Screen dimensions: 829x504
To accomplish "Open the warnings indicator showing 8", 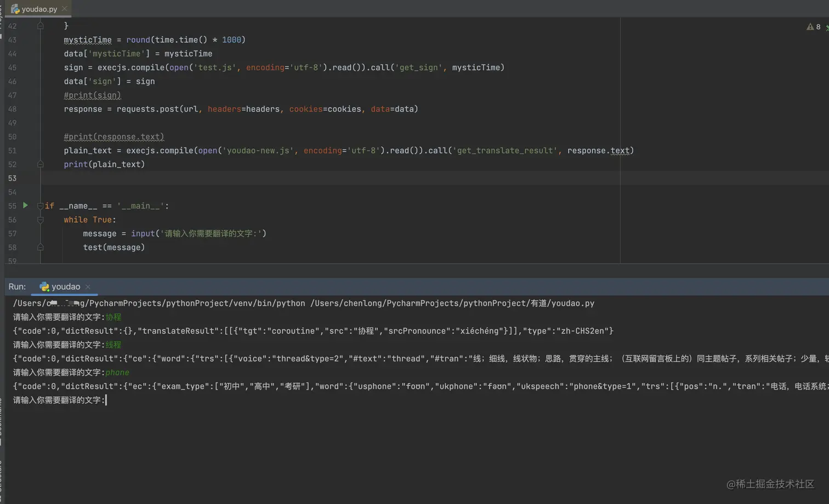I will pyautogui.click(x=814, y=27).
